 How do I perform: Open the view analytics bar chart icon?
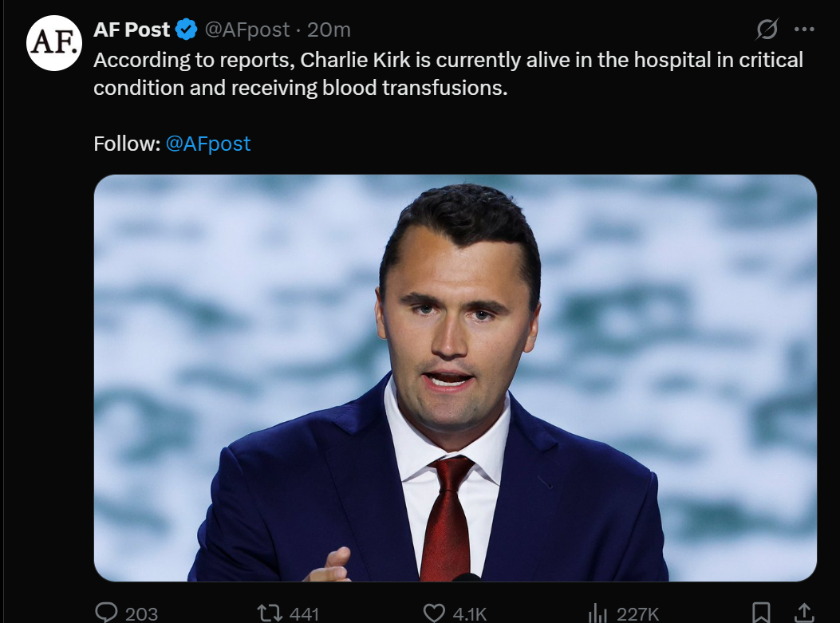point(597,612)
